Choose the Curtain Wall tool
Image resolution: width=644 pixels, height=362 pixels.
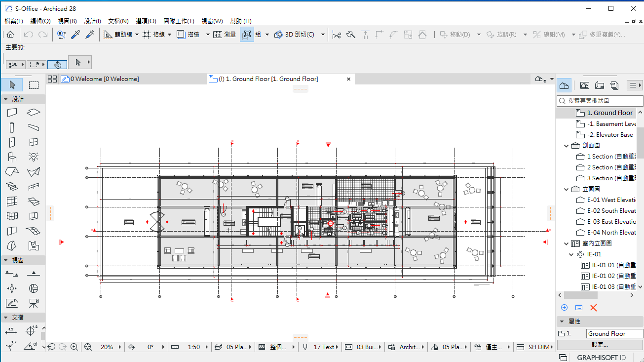point(12,201)
